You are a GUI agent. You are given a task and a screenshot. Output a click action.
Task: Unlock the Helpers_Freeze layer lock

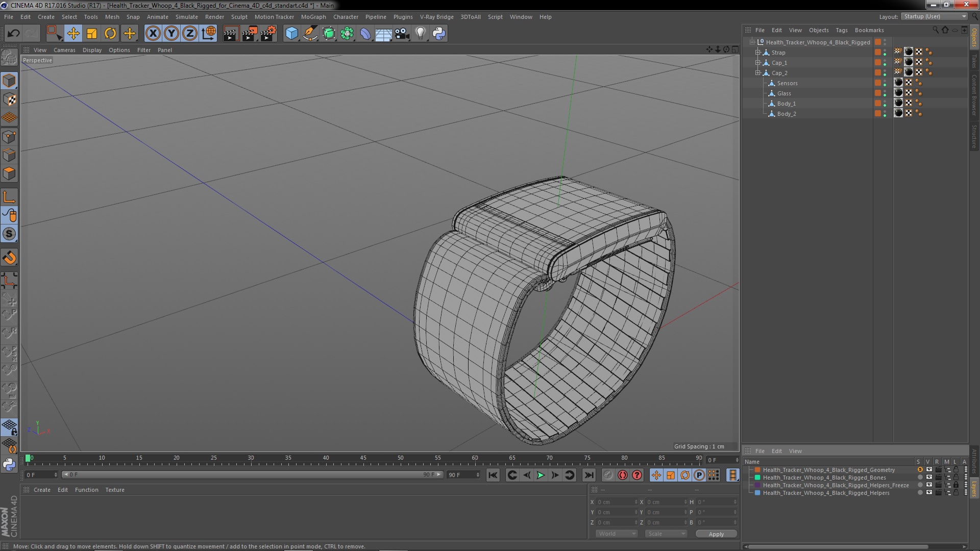[x=956, y=485]
